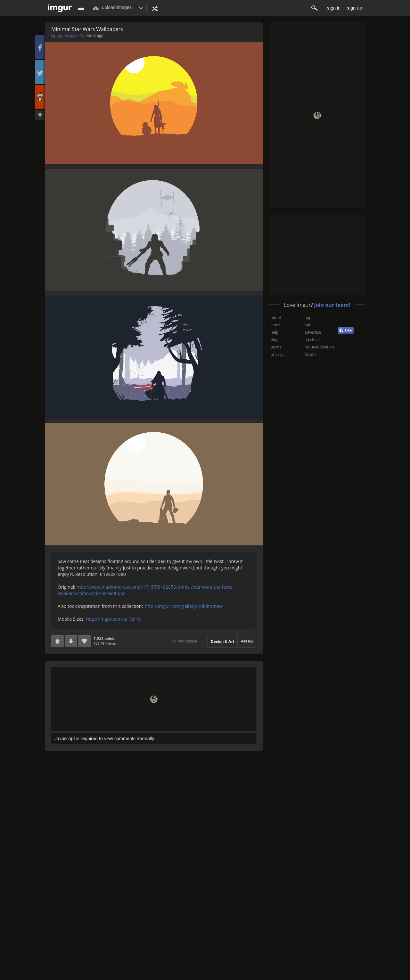Image resolution: width=410 pixels, height=980 pixels.
Task: Click the Design & Art tag
Action: 223,641
